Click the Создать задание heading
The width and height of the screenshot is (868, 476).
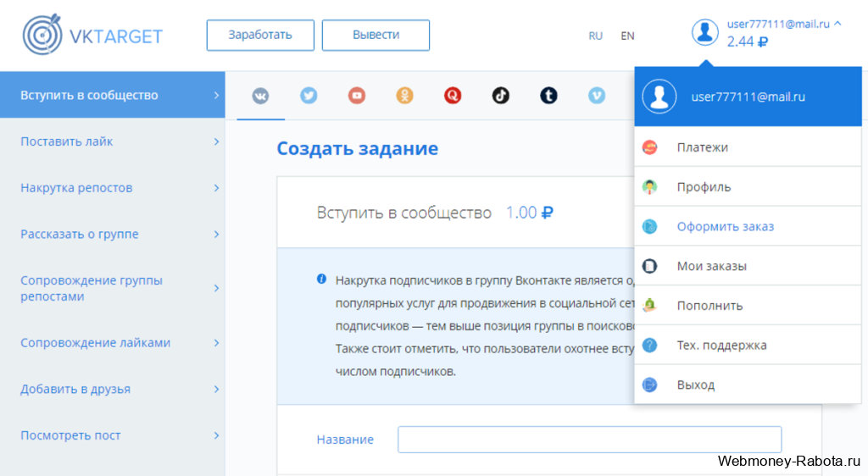[x=358, y=148]
